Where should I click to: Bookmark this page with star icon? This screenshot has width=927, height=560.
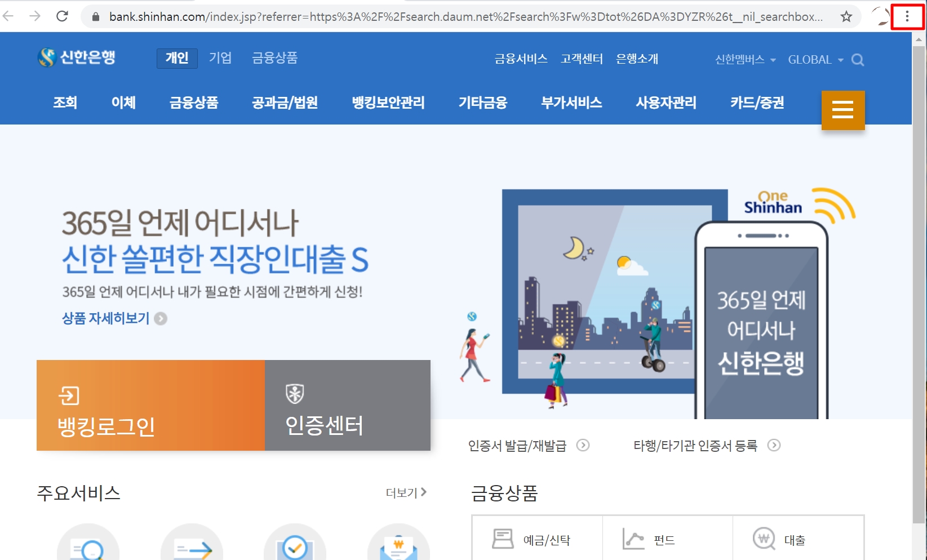click(846, 17)
